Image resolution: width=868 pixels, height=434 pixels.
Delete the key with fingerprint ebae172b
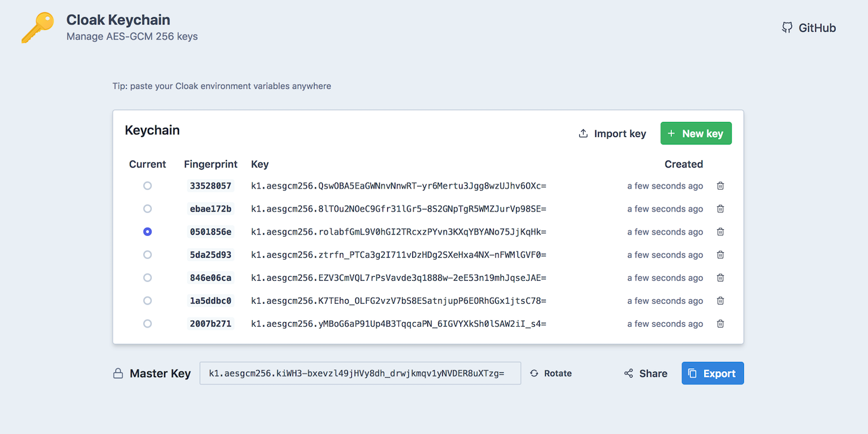pyautogui.click(x=720, y=209)
